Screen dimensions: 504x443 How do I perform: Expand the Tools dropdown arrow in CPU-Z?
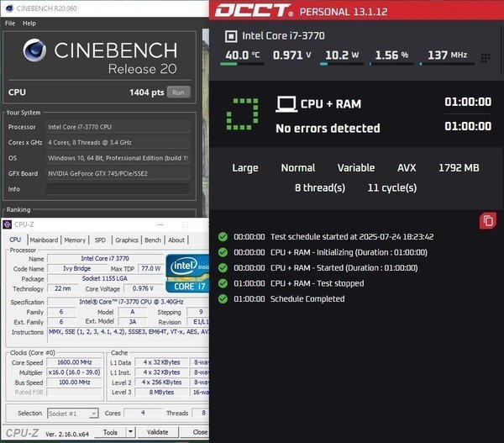point(130,432)
